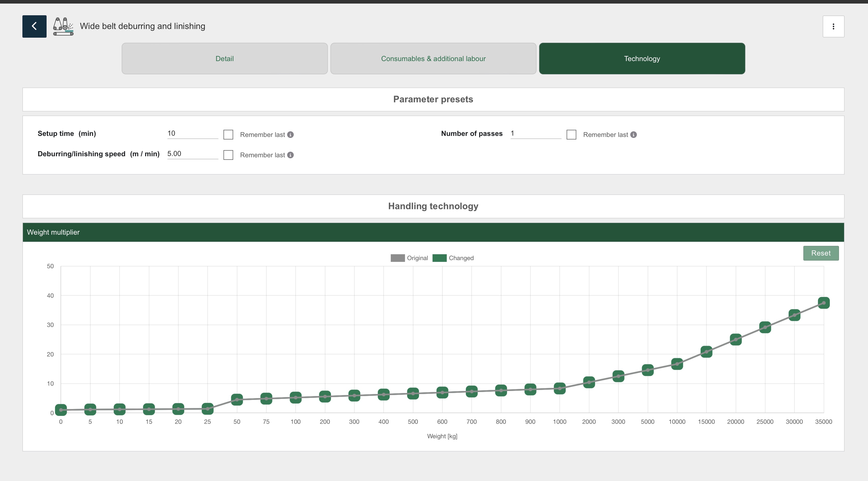The height and width of the screenshot is (481, 868).
Task: Click the wide belt deburring machine icon
Action: (x=63, y=26)
